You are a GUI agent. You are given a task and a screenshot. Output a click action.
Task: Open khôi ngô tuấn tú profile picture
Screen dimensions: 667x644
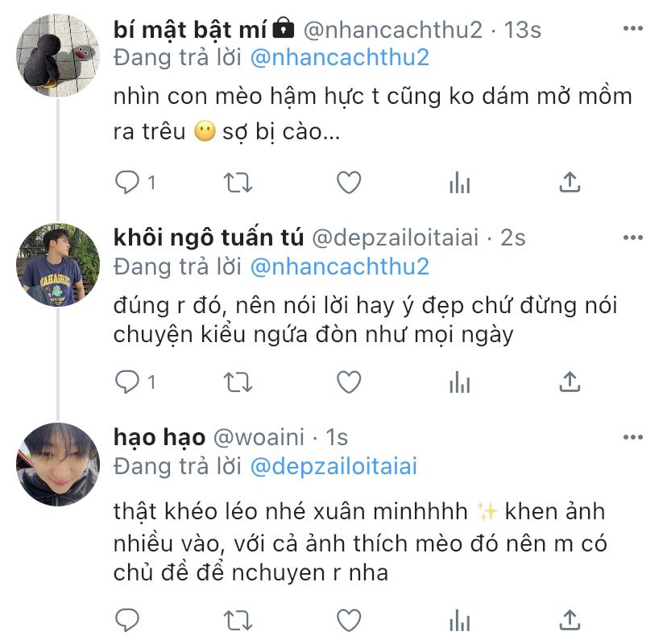pos(58,265)
